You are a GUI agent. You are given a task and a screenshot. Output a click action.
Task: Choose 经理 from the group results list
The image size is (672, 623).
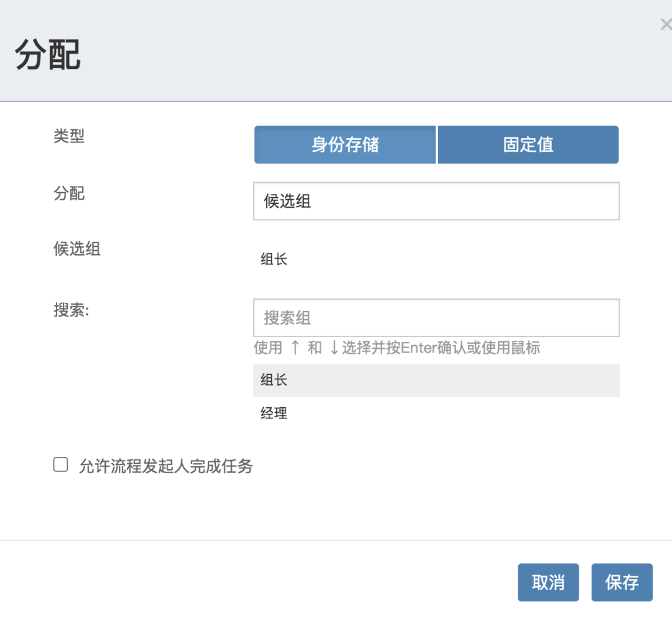click(436, 413)
